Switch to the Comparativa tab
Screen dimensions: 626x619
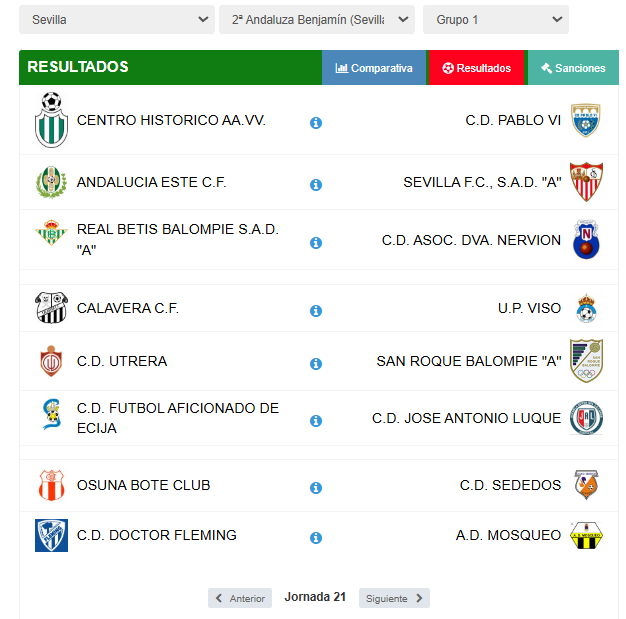click(x=374, y=67)
